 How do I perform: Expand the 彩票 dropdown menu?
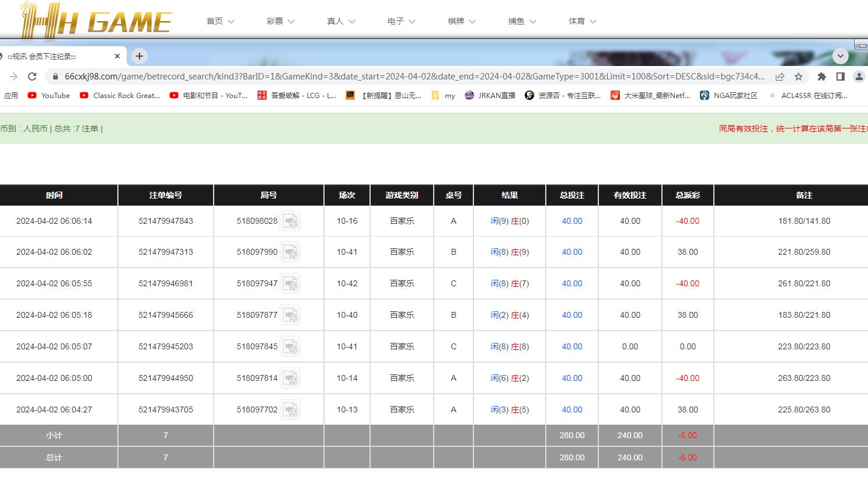click(x=280, y=21)
